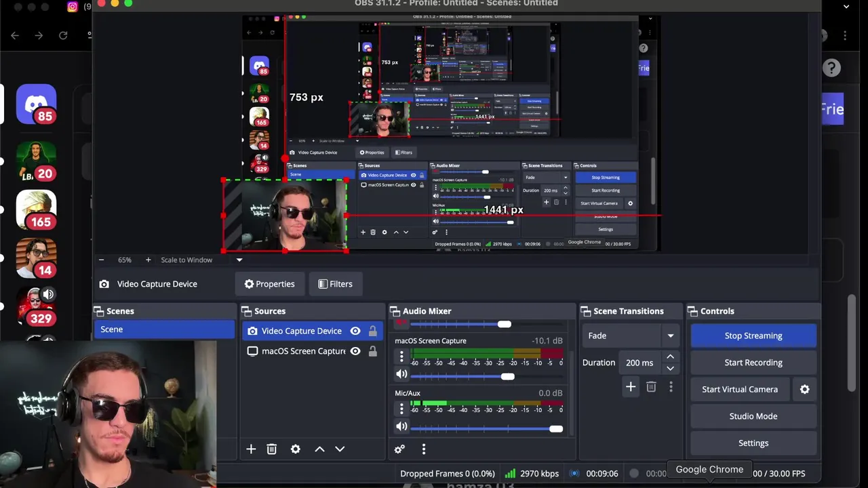Open server avatar with 14 badge
This screenshot has width=868, height=488.
[x=36, y=258]
